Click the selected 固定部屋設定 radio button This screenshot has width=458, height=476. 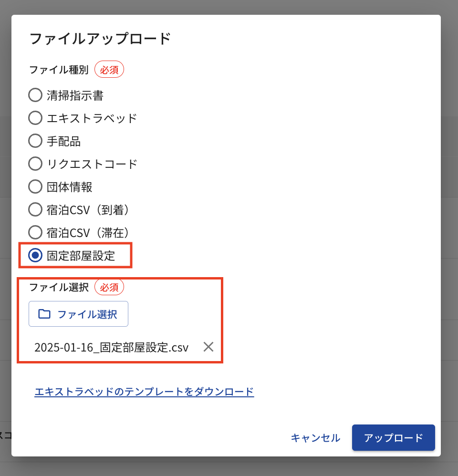[35, 256]
